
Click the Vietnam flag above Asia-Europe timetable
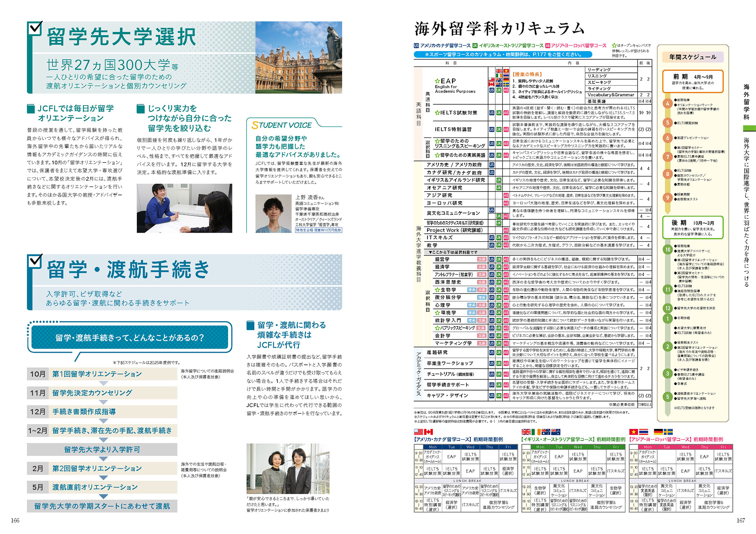(633, 432)
